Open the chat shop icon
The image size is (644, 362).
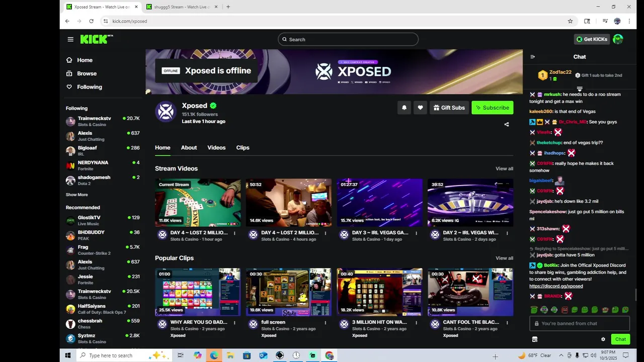(535, 339)
